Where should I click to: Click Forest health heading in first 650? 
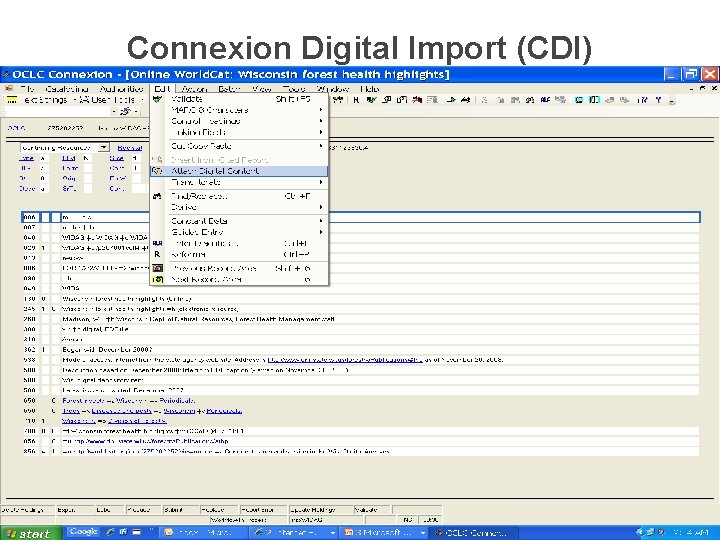point(84,400)
